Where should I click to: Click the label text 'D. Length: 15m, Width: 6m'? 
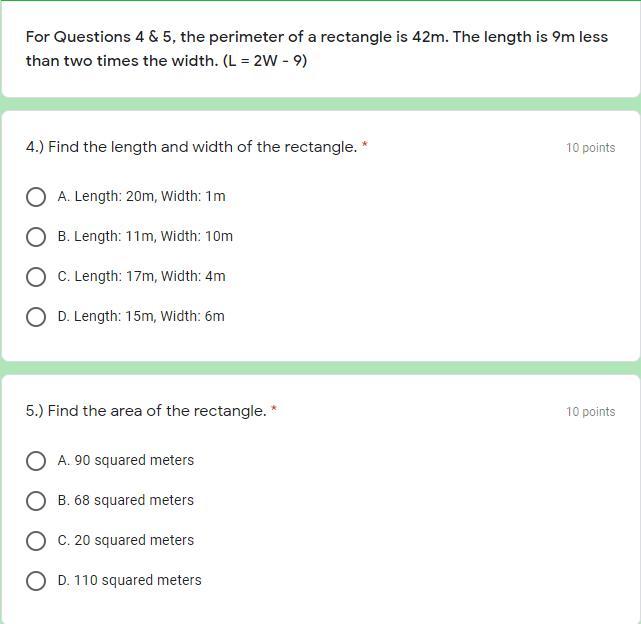pyautogui.click(x=141, y=317)
